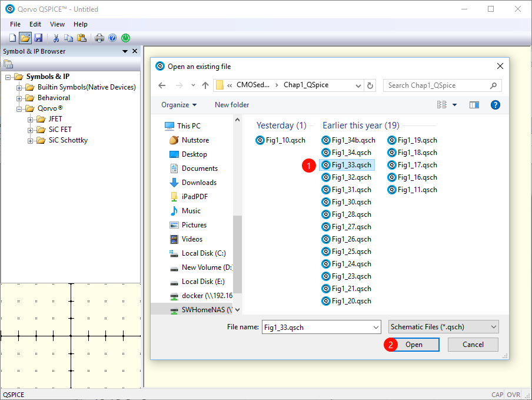
Task: Click the Save toolbar icon
Action: tap(38, 38)
